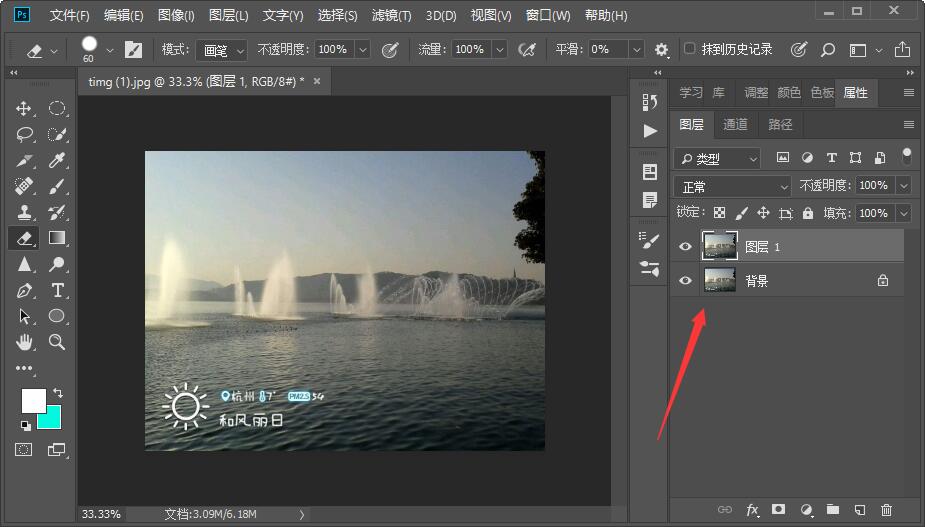Select the Lasso tool
This screenshot has height=527, width=925.
24,135
